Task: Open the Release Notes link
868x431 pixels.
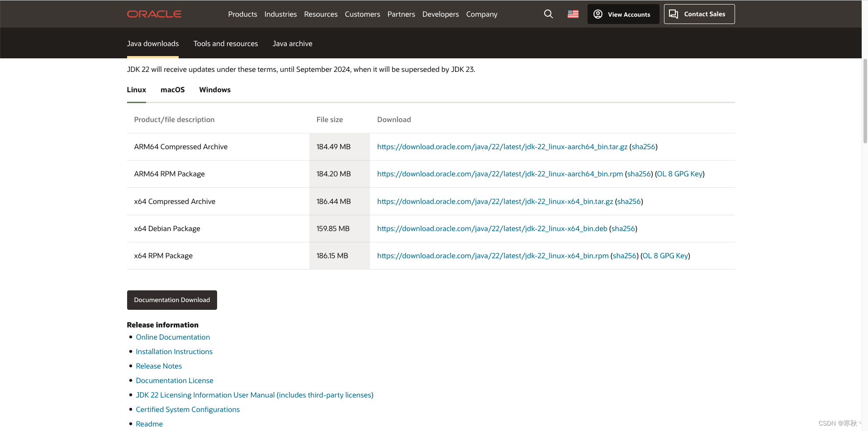Action: 159,366
